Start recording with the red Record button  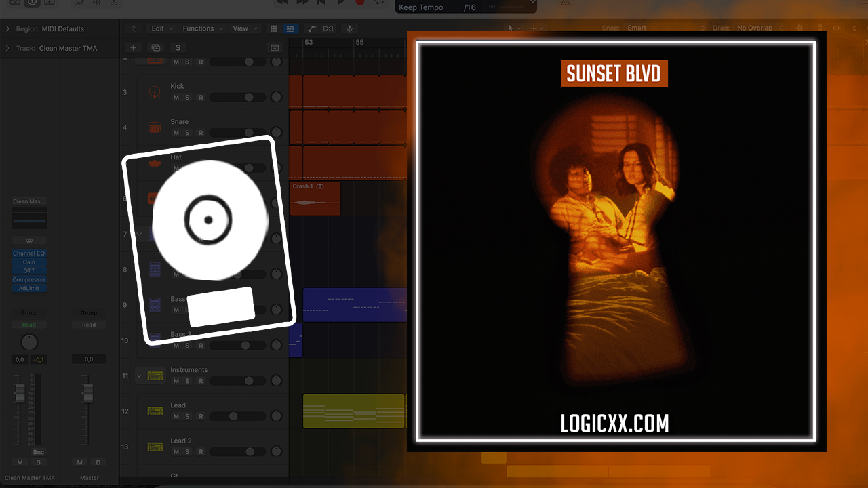click(x=360, y=3)
